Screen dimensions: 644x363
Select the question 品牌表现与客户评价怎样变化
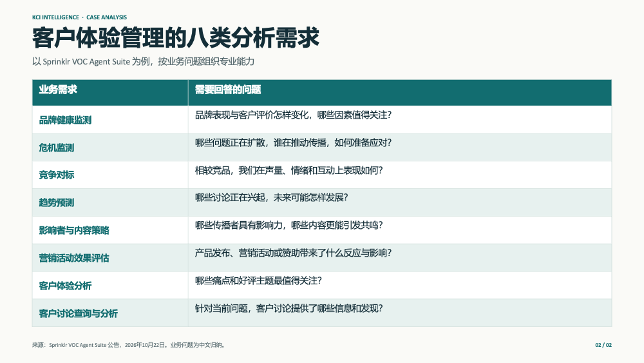293,115
